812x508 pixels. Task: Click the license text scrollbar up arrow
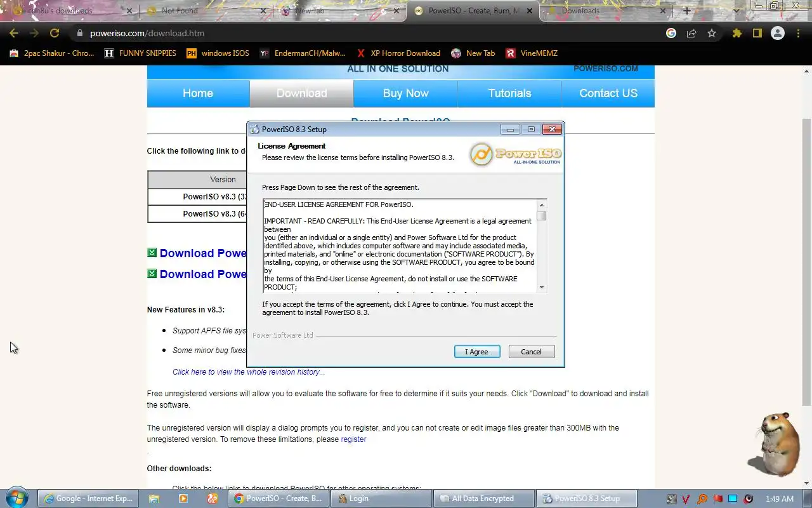pos(542,204)
